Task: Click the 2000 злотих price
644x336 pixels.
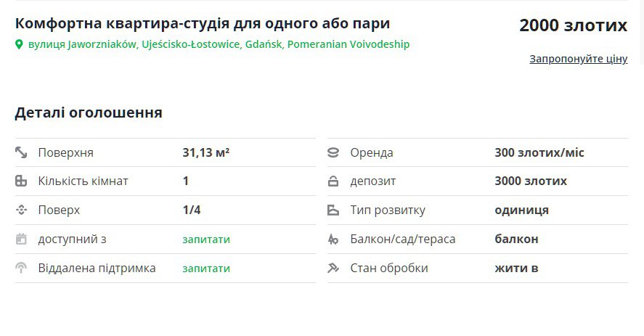Action: click(573, 25)
